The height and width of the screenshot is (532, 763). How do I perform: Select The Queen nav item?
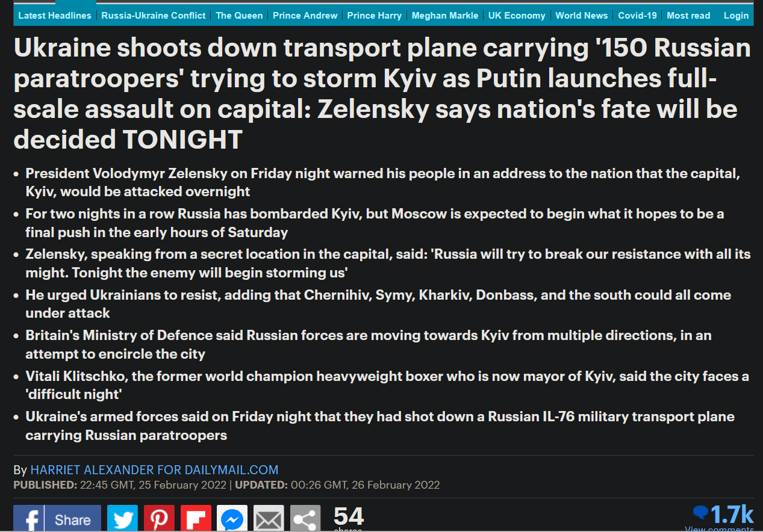click(x=239, y=16)
